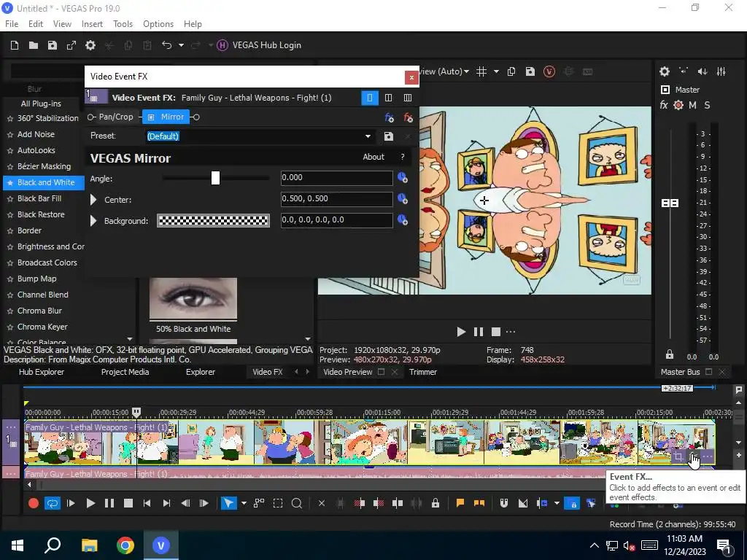This screenshot has height=560, width=747.
Task: Toggle the Mirror effect checkbox
Action: click(151, 117)
